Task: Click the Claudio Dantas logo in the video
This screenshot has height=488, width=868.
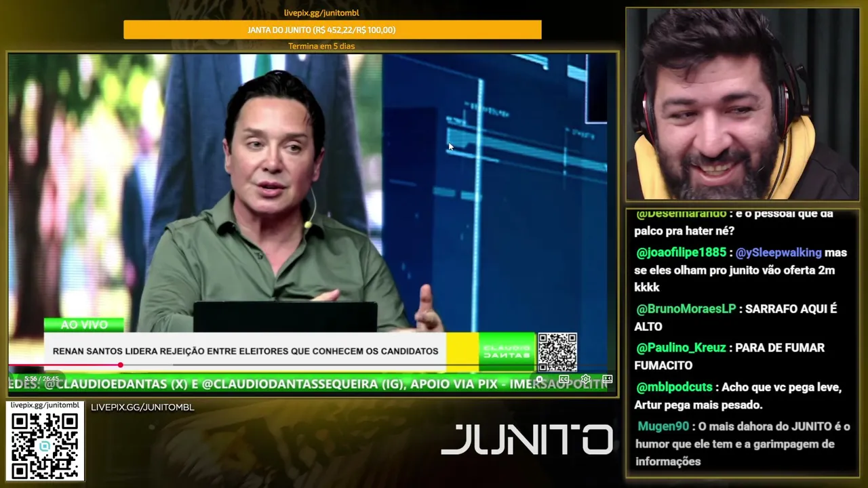Action: (507, 352)
